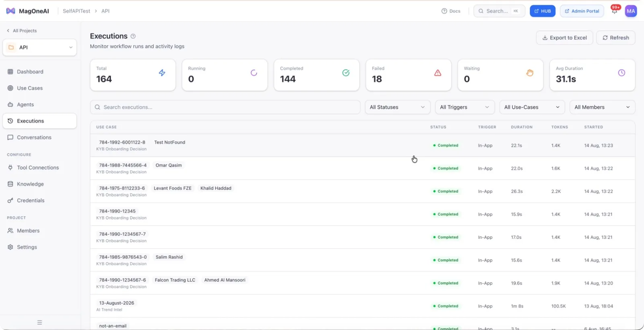644x330 pixels.
Task: Click the warning triangle in Failed card
Action: coord(438,73)
